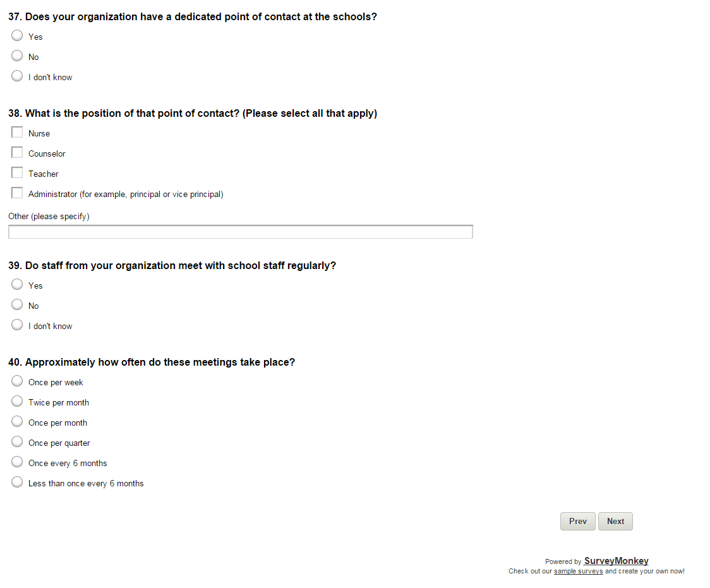Select Yes for dedicated point of contact
710x588 pixels.
tap(17, 36)
